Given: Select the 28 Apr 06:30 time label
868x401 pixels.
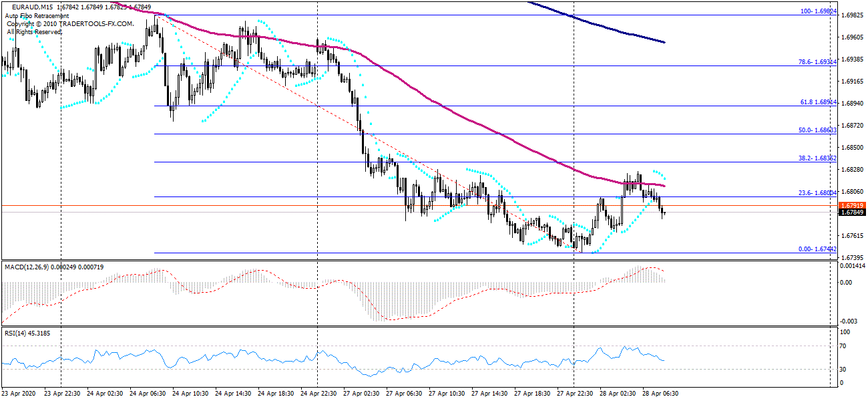Looking at the screenshot, I should 660,394.
